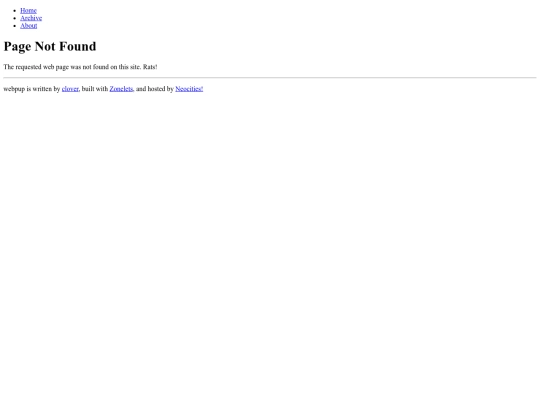Click the word Rats! in message

click(x=150, y=67)
